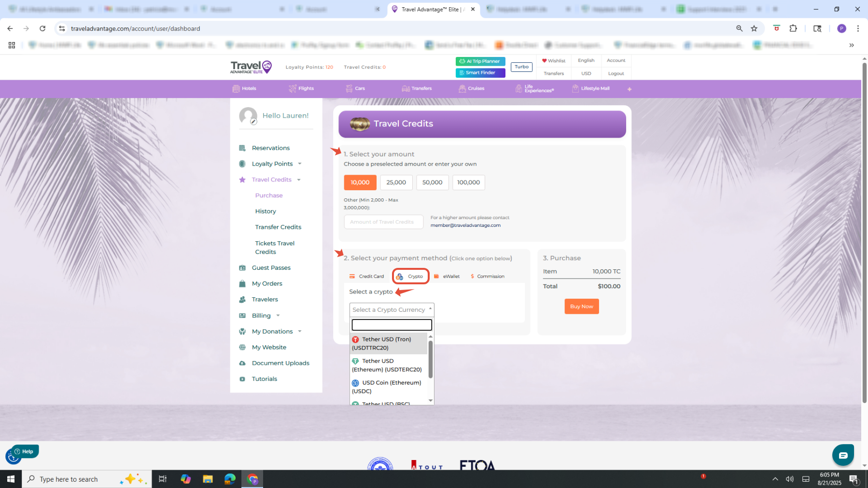Open the Lifestyle Mall tab
The image size is (868, 488).
point(590,89)
